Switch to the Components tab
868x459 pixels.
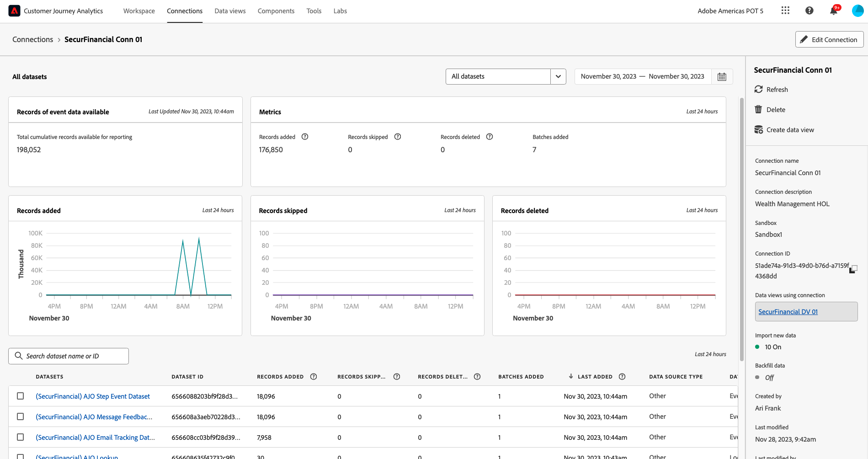(x=276, y=11)
